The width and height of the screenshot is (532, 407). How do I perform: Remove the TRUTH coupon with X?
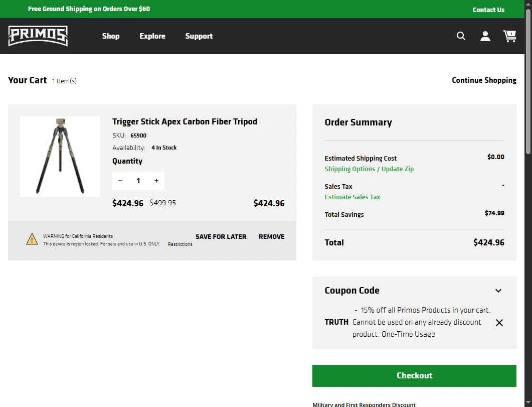pyautogui.click(x=499, y=323)
